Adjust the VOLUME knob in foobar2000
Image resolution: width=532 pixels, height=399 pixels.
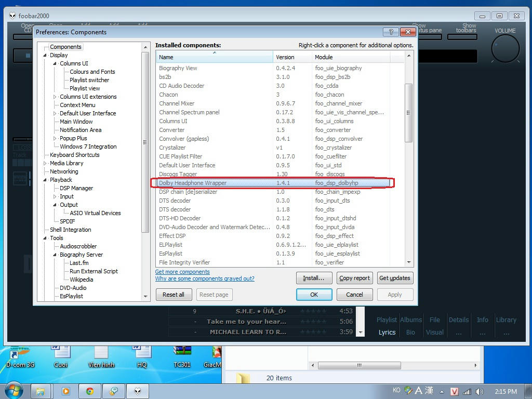tap(505, 48)
